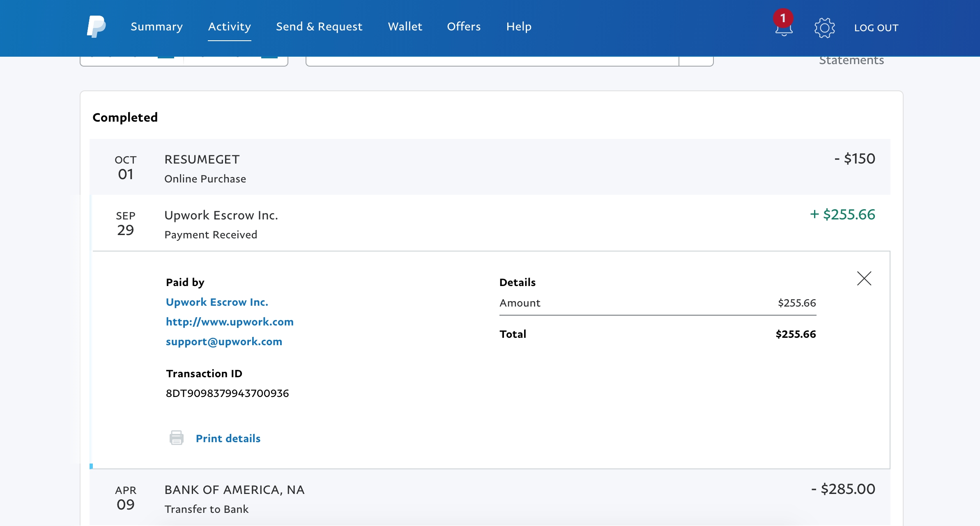Screen dimensions: 980x526
Task: Expand the BANK OF AMERICA transfer row
Action: coord(490,497)
